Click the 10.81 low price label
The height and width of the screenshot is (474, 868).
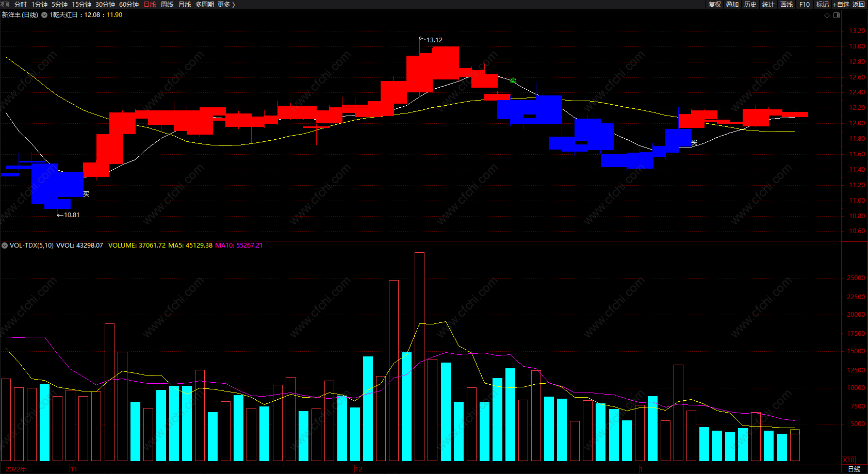click(x=72, y=215)
